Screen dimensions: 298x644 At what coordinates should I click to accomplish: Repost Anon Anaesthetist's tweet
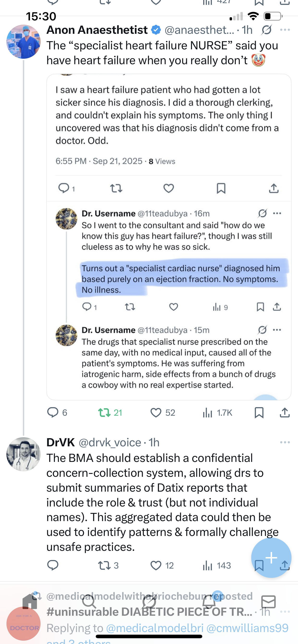(x=104, y=413)
